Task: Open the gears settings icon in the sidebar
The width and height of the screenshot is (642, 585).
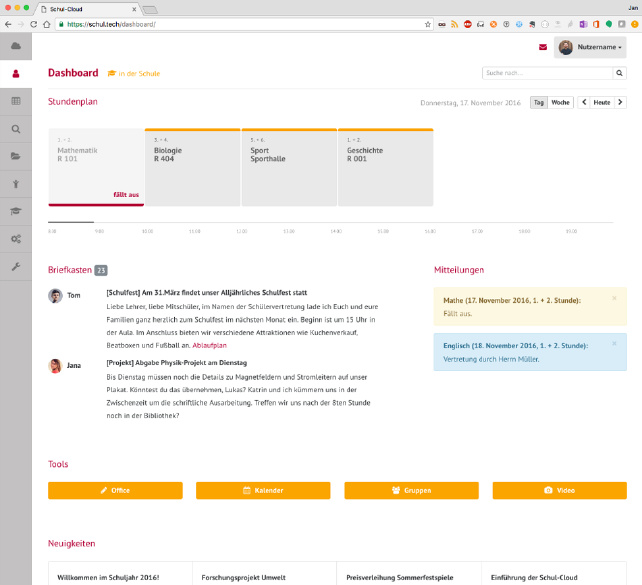Action: [x=16, y=239]
